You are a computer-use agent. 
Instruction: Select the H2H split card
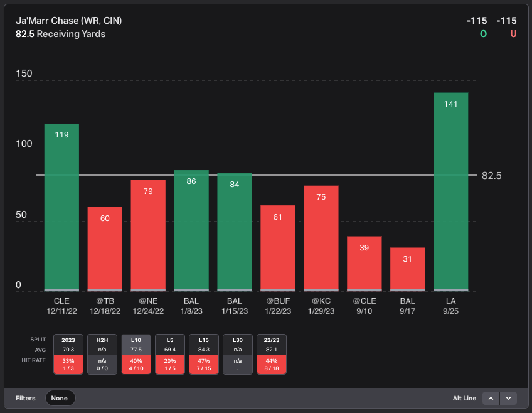102,354
